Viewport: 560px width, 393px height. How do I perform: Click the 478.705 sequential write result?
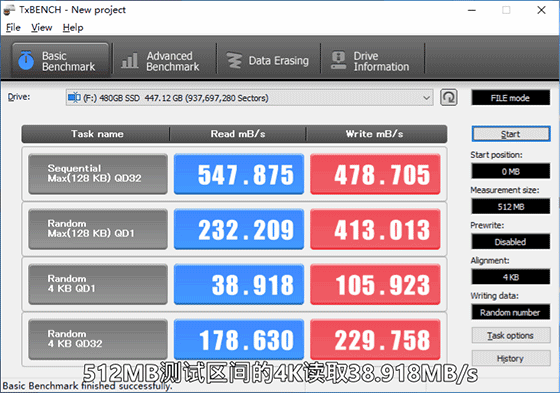click(375, 174)
